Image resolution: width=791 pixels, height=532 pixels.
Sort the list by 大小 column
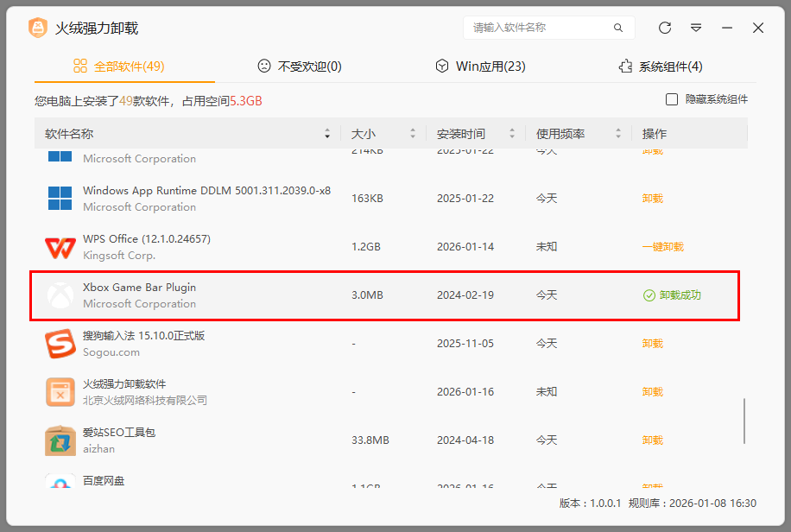pyautogui.click(x=413, y=133)
